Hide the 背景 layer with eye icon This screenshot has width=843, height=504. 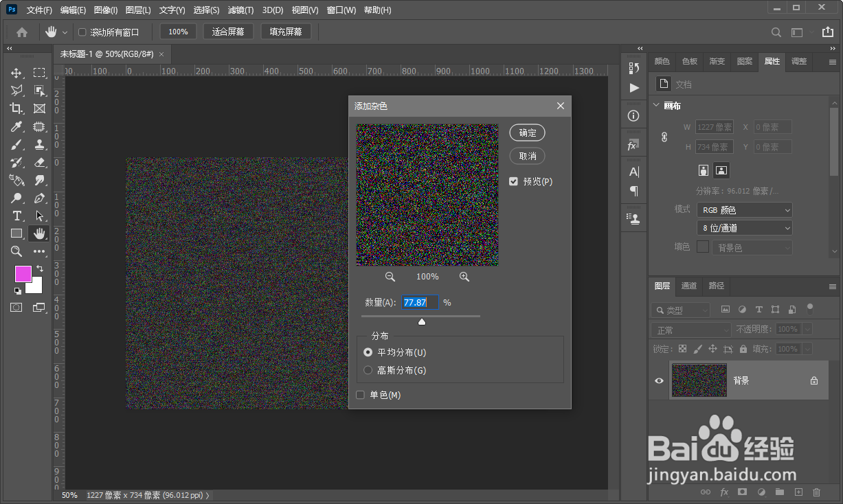coord(659,380)
